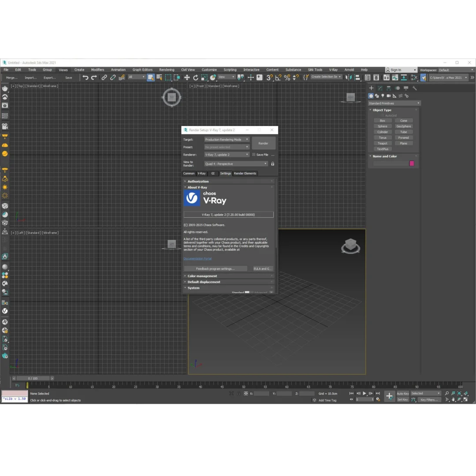Image resolution: width=476 pixels, height=476 pixels.
Task: Activate the Angle Snap toggle icon
Action: pyautogui.click(x=279, y=78)
